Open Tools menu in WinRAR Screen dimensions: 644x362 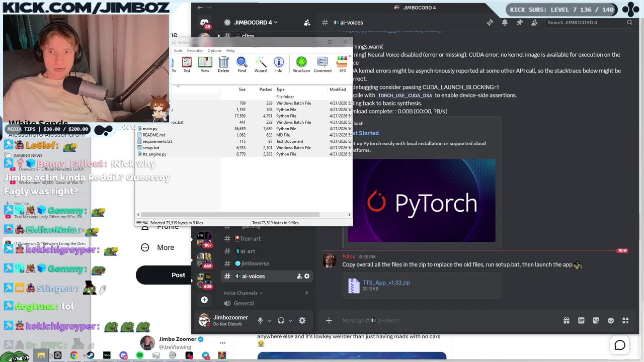[178, 50]
